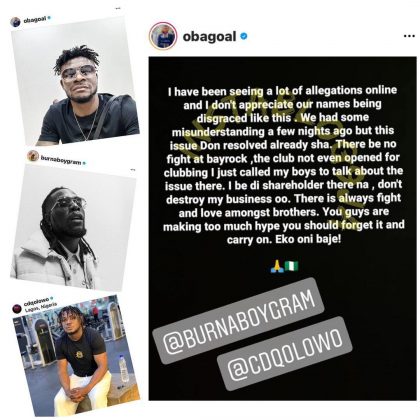The width and height of the screenshot is (420, 420).
Task: Open cdqolowo username above third photo
Action: tap(37, 301)
